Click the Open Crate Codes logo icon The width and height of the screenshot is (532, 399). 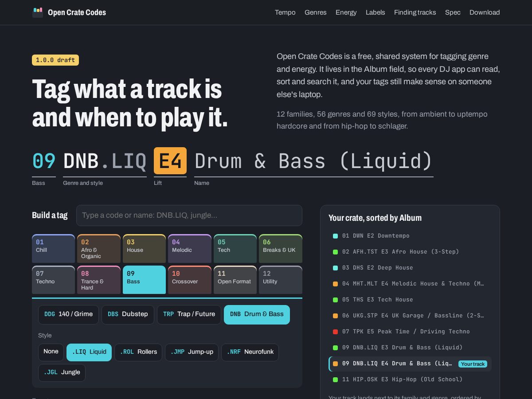pos(38,12)
